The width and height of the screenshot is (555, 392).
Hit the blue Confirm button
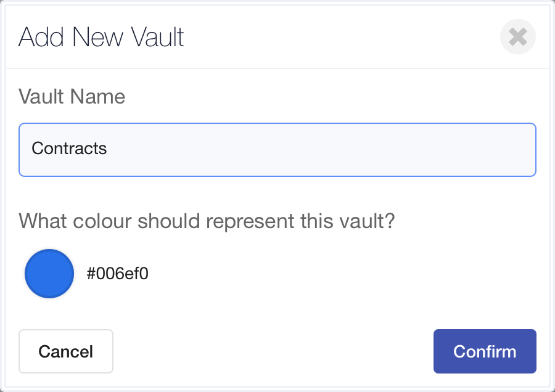pyautogui.click(x=485, y=351)
